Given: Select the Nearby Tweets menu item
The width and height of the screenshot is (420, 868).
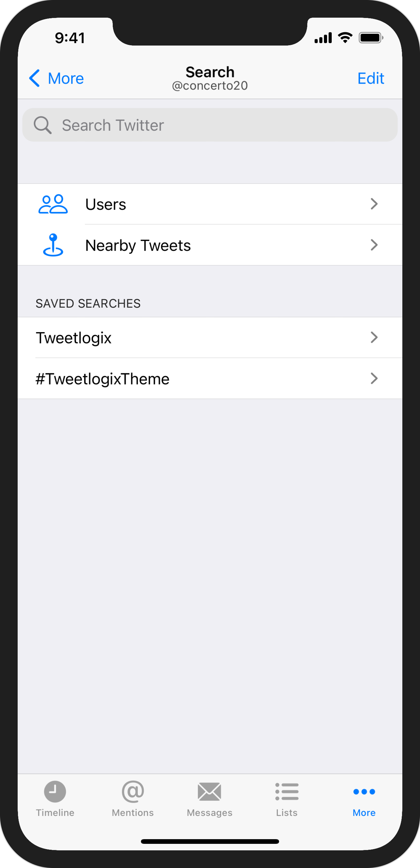Looking at the screenshot, I should [x=138, y=245].
